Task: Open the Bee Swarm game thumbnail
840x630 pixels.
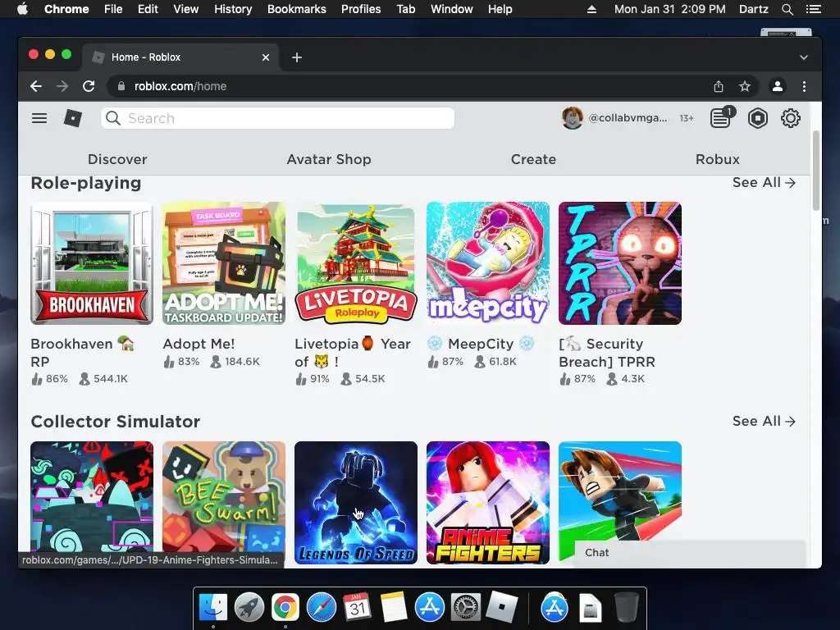Action: 224,496
